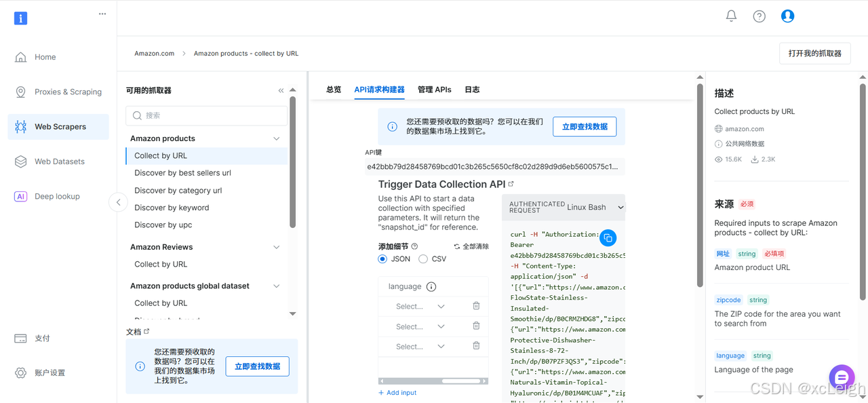Click the Amazon.com breadcrumb
This screenshot has height=403, width=868.
(x=154, y=54)
